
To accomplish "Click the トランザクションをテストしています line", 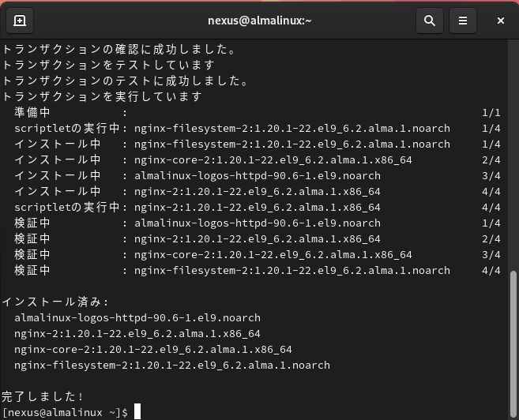I will (108, 66).
